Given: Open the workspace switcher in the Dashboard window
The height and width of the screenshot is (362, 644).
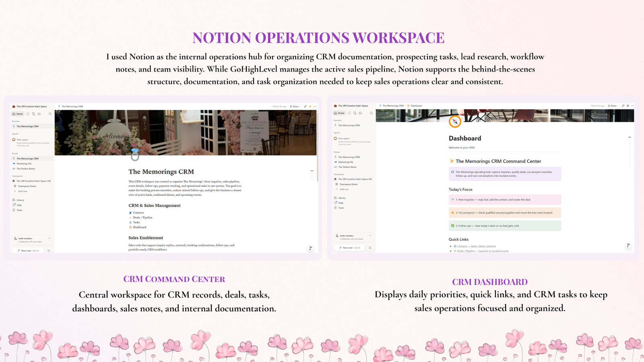Looking at the screenshot, I should pyautogui.click(x=351, y=106).
